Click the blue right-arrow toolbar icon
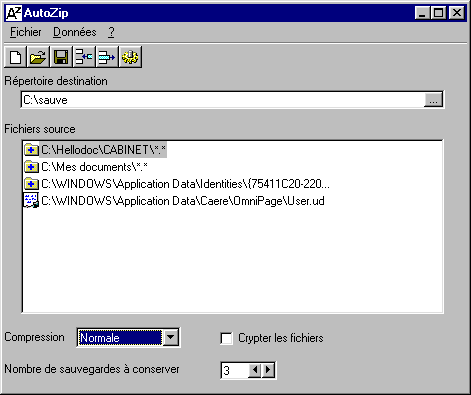 [107, 57]
